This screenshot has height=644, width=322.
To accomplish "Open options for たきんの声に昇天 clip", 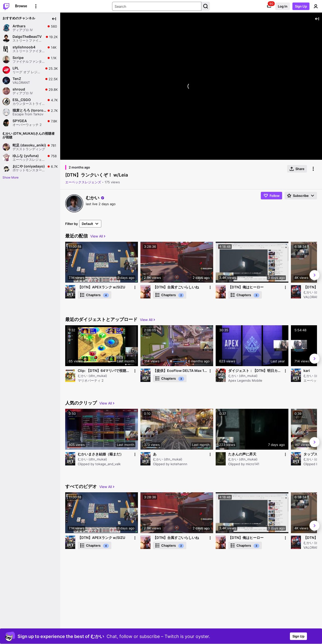I will 285,454.
